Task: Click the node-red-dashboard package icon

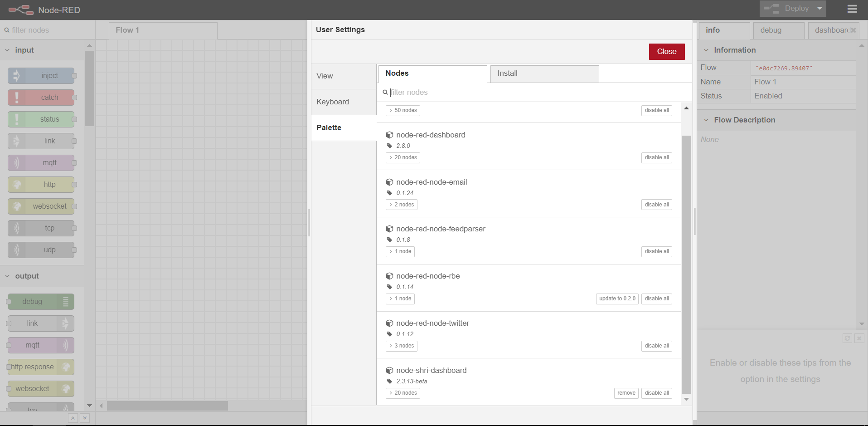Action: point(389,135)
